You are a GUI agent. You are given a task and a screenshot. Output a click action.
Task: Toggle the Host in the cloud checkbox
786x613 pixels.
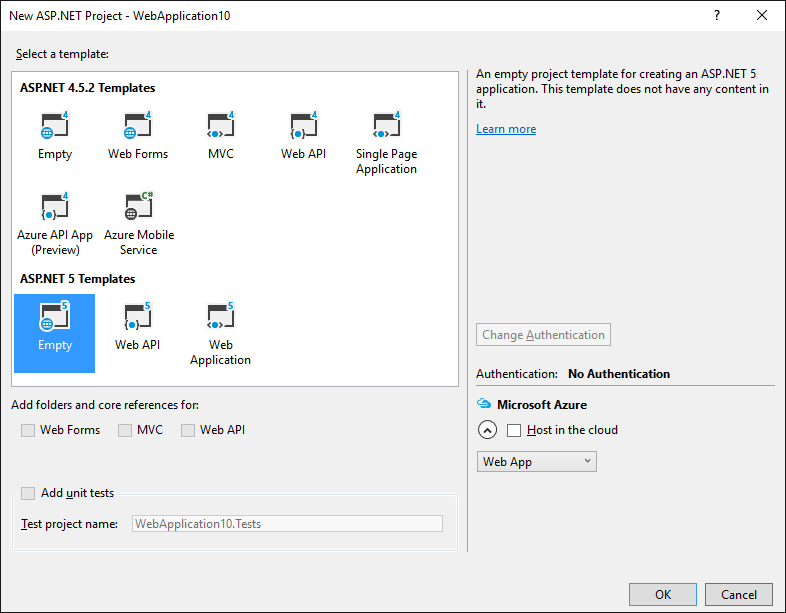pos(515,430)
